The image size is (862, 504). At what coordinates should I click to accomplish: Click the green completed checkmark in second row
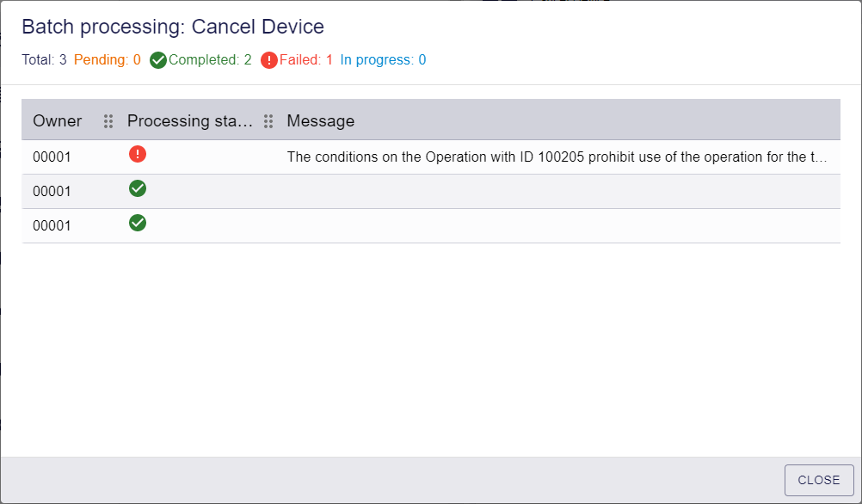[138, 188]
